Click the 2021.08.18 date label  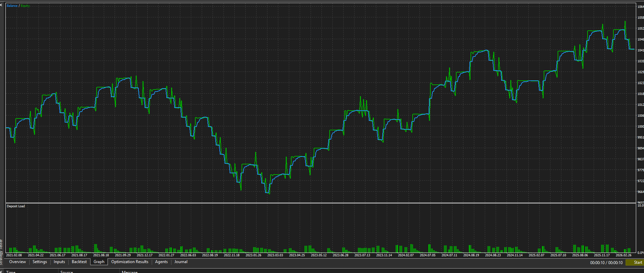[101, 255]
